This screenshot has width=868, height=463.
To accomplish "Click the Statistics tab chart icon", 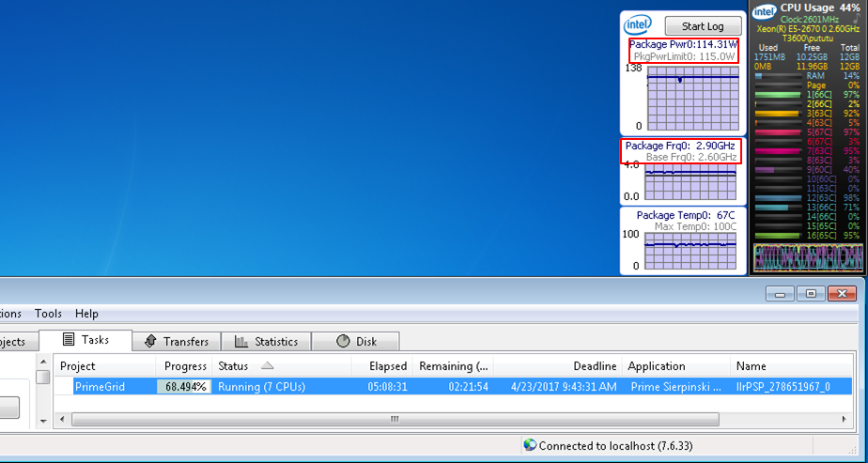I will click(x=241, y=341).
